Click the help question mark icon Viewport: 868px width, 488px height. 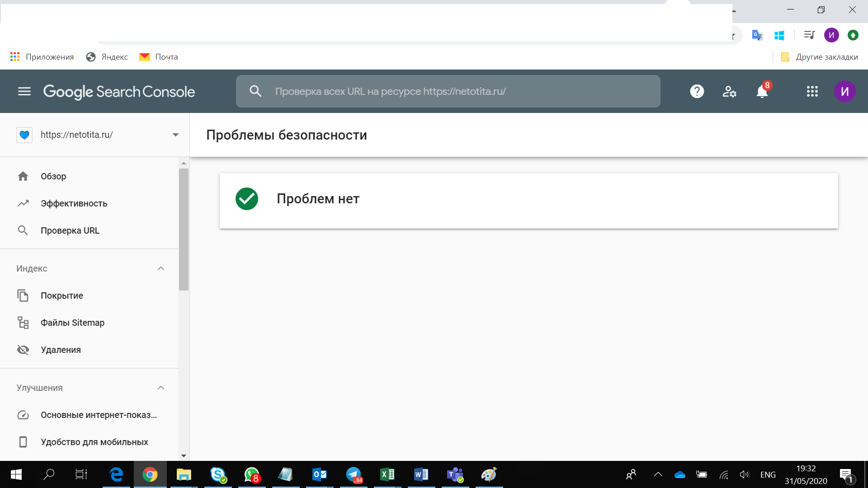coord(697,91)
